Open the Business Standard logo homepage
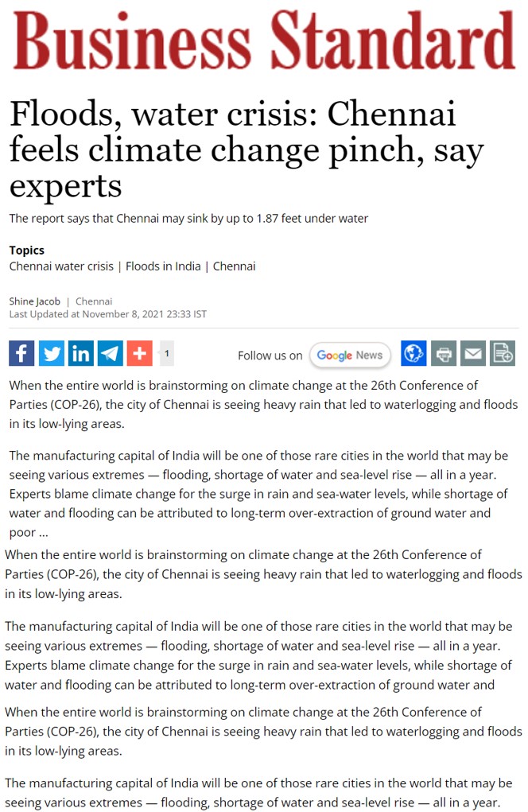Screen dimensions: 528x812 [x=265, y=41]
